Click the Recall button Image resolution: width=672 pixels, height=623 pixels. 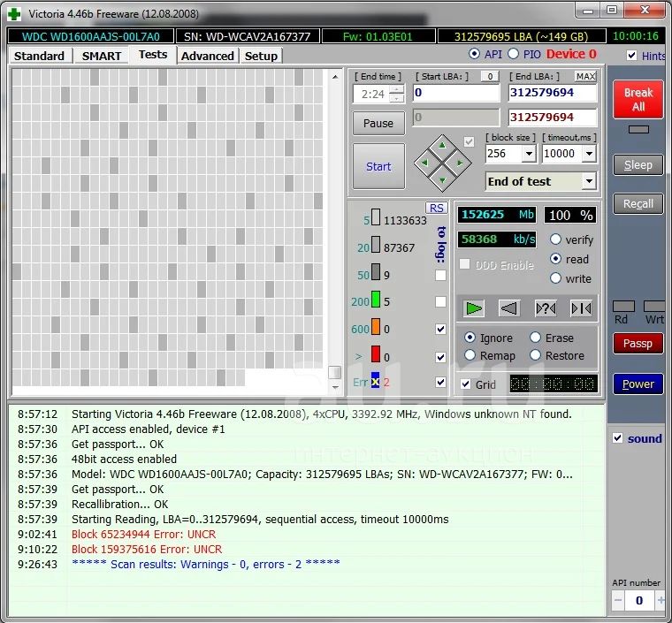638,204
